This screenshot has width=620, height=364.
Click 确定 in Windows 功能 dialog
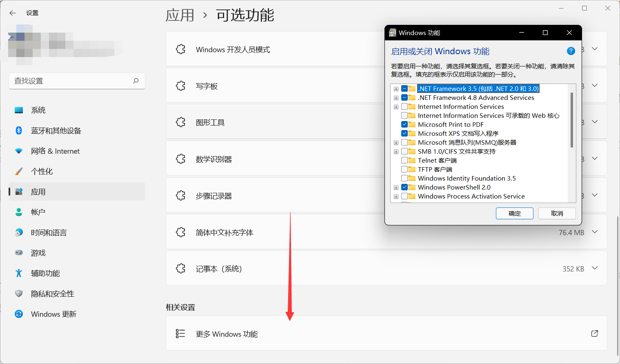click(515, 213)
